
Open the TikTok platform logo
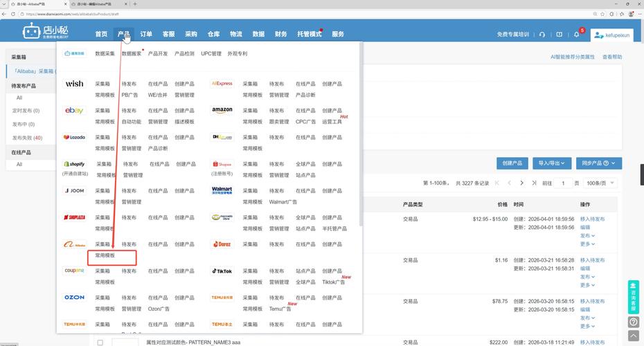[222, 271]
